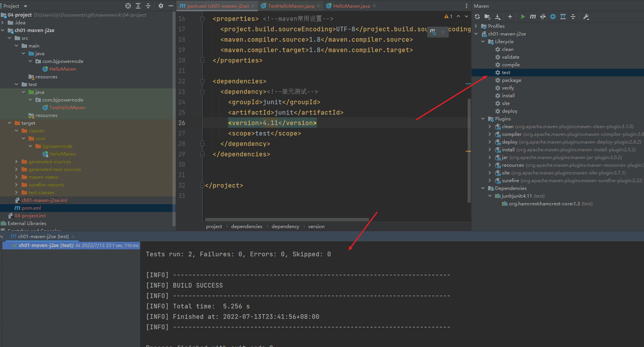Click Show Dependencies icon in Maven toolbar
This screenshot has height=347, width=644.
tap(563, 17)
